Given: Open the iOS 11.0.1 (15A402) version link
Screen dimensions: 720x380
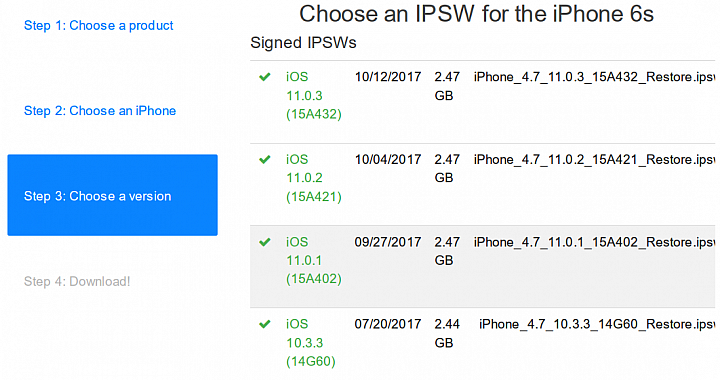Looking at the screenshot, I should 314,260.
